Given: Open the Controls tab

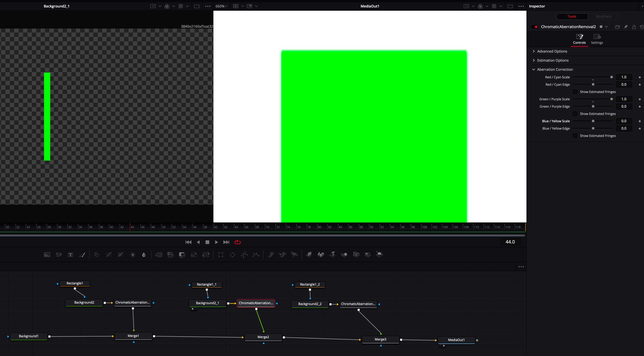Looking at the screenshot, I should pos(579,39).
